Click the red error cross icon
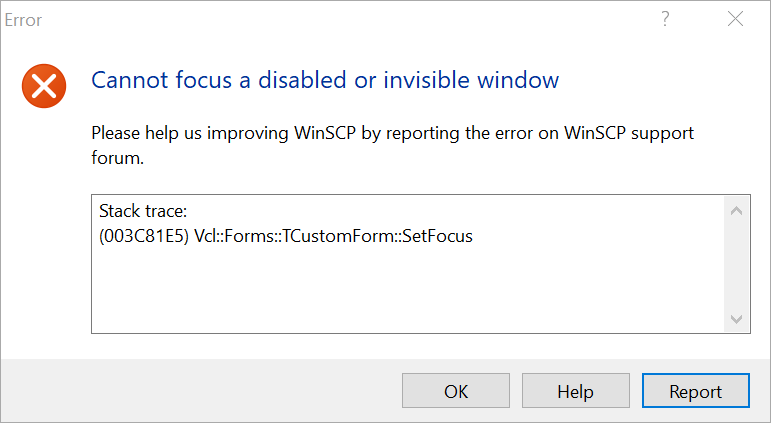This screenshot has height=423, width=771. point(44,87)
